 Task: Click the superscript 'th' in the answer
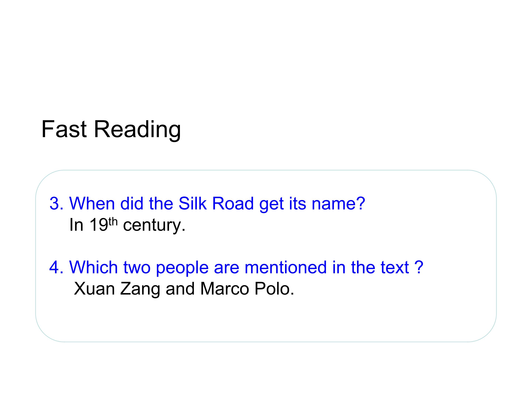tap(113, 221)
